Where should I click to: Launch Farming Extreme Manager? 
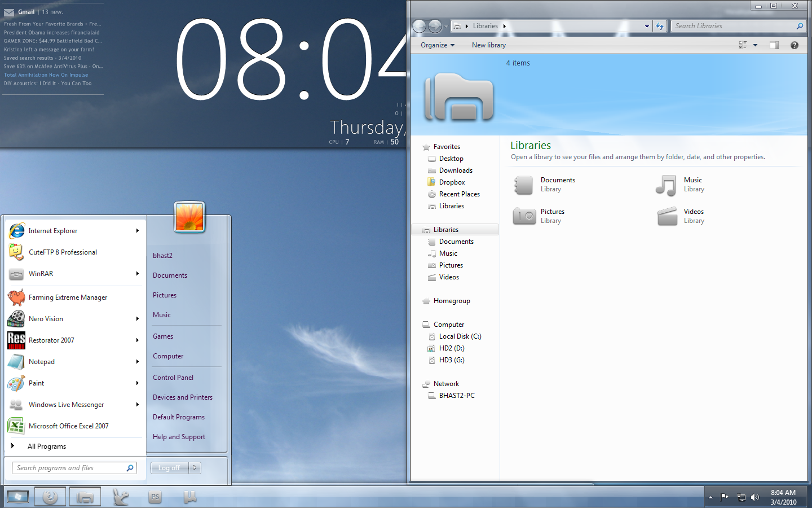[73, 297]
